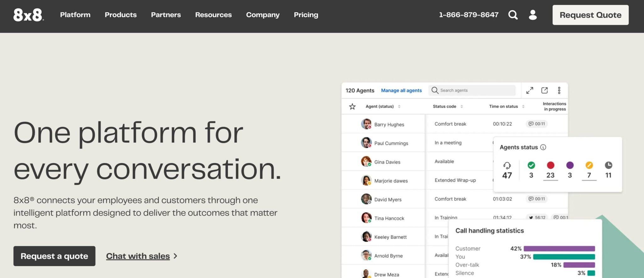This screenshot has height=278, width=644.
Task: Click the Request a quote hero button
Action: [x=54, y=256]
